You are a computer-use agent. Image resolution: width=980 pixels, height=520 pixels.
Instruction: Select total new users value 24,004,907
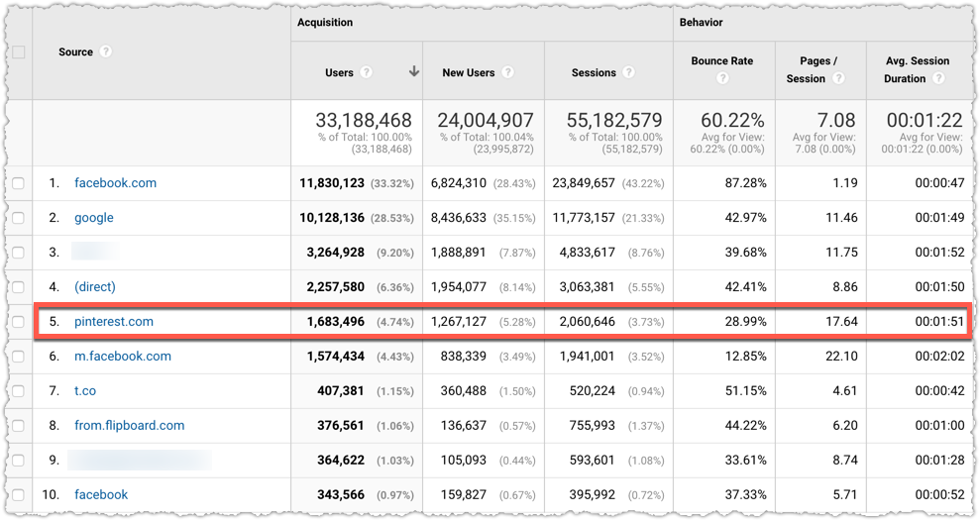point(486,120)
